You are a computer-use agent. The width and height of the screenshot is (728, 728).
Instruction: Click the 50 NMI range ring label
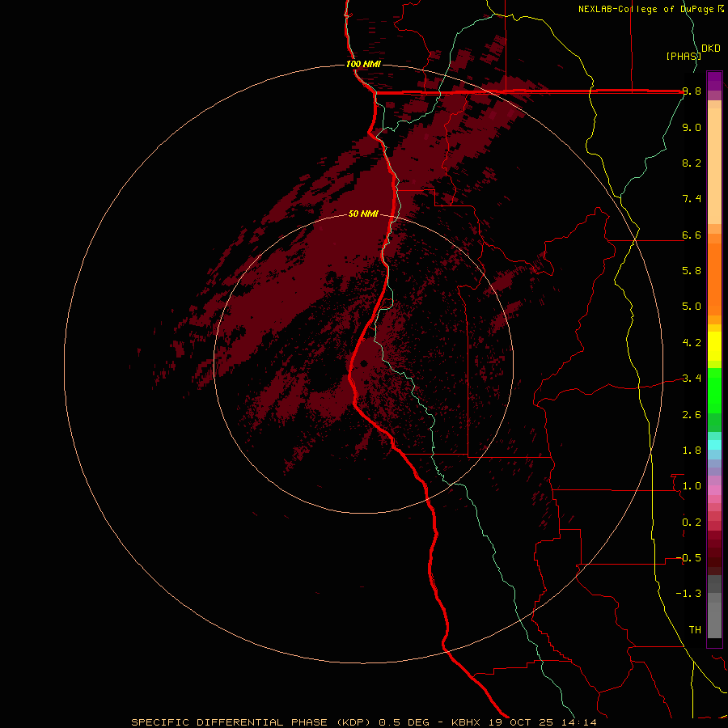tap(363, 214)
